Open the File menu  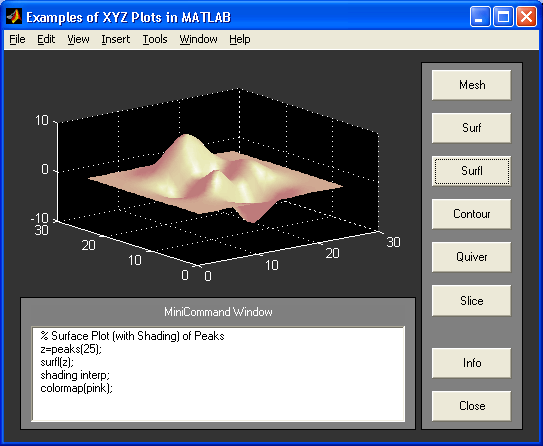17,39
